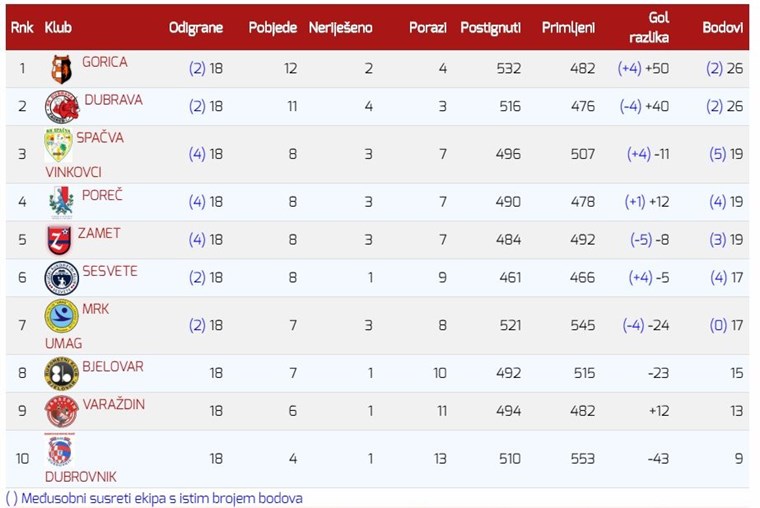This screenshot has width=760, height=508.
Task: Click the Spačva Vinkovci club logo
Action: pos(58,146)
